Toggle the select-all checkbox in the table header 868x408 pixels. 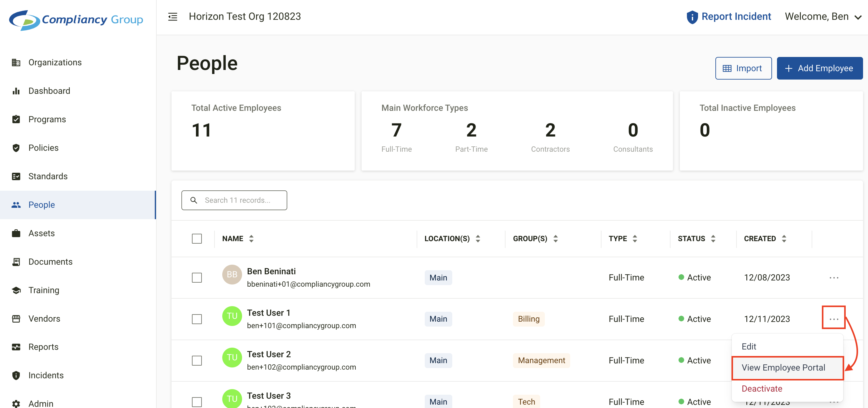(x=197, y=239)
